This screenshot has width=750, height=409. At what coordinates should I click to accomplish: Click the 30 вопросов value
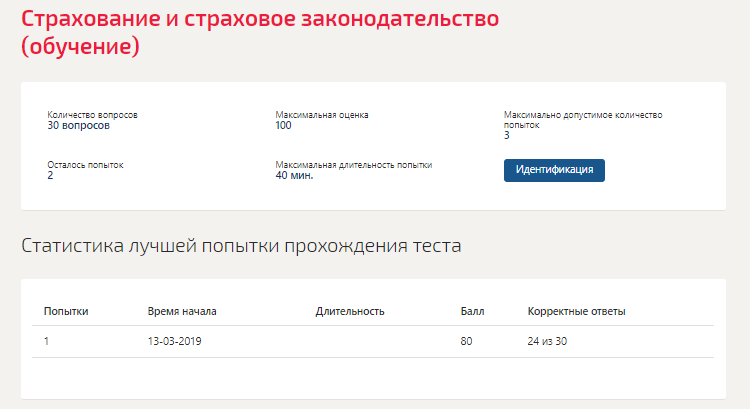pos(78,125)
